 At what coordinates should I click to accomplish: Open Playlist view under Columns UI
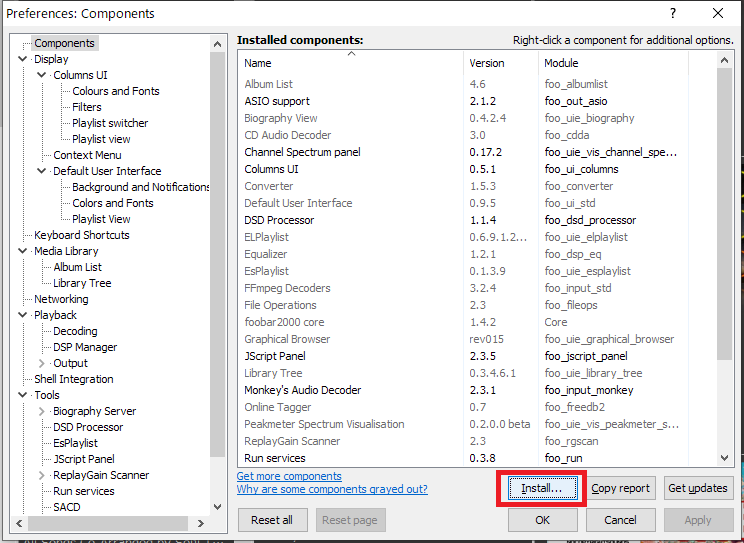tap(101, 139)
